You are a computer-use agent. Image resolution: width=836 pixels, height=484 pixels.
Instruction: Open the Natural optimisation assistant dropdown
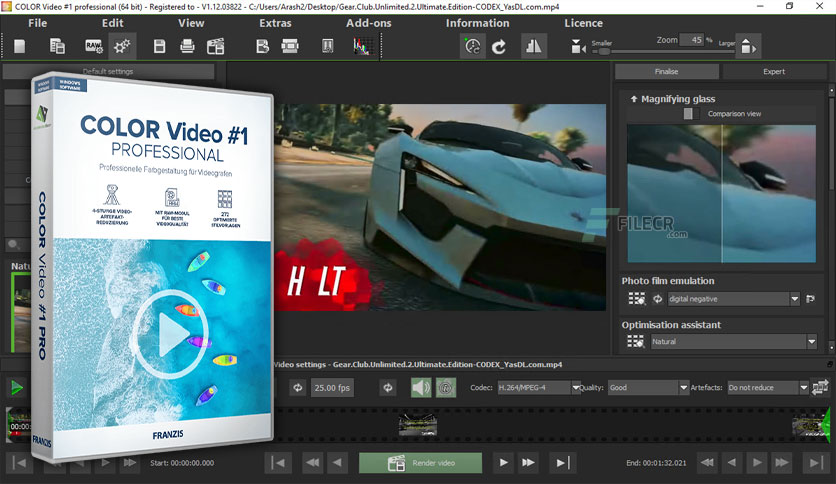pyautogui.click(x=734, y=342)
